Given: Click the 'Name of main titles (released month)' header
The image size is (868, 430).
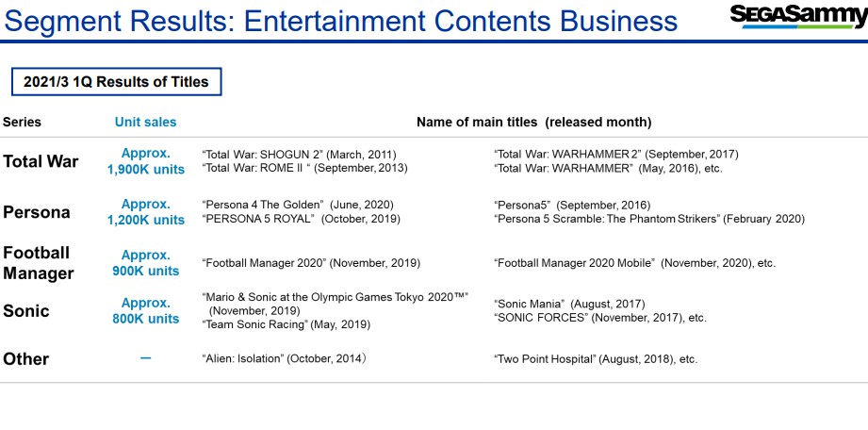Looking at the screenshot, I should click(533, 122).
